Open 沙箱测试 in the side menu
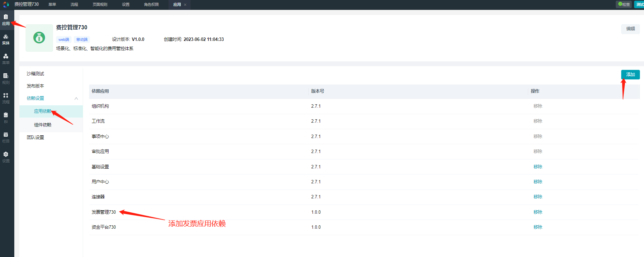644x257 pixels. (x=35, y=74)
